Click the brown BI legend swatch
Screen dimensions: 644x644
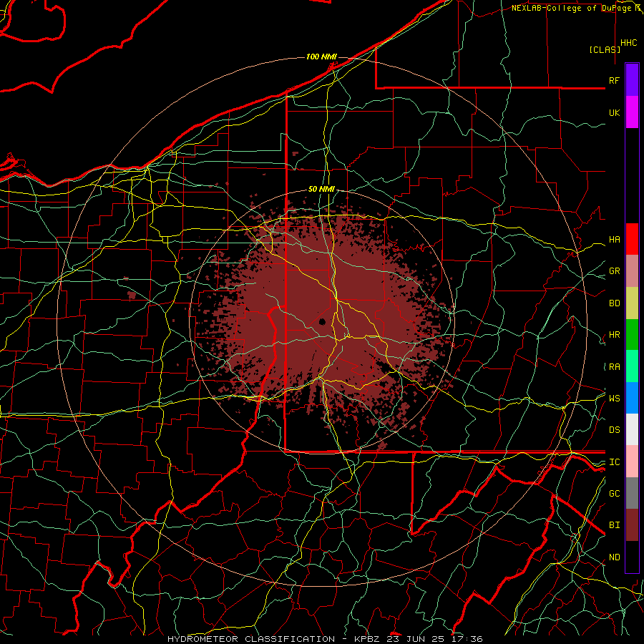(632, 525)
